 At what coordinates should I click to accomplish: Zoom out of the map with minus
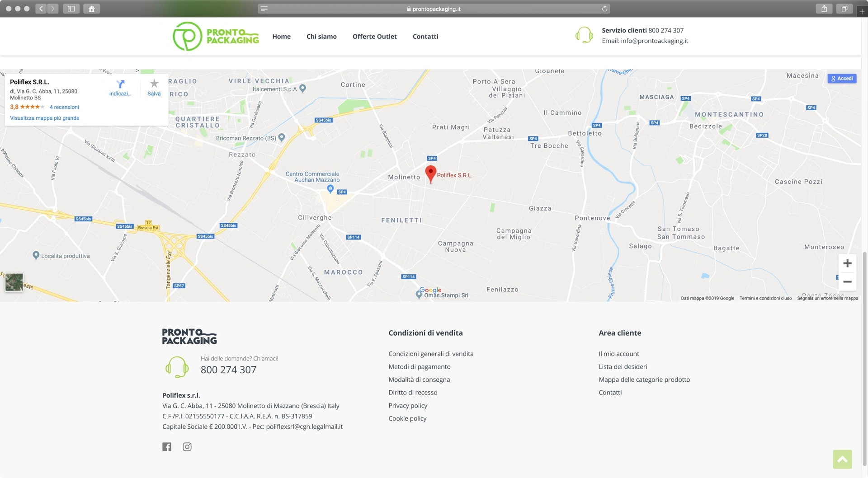pyautogui.click(x=847, y=282)
